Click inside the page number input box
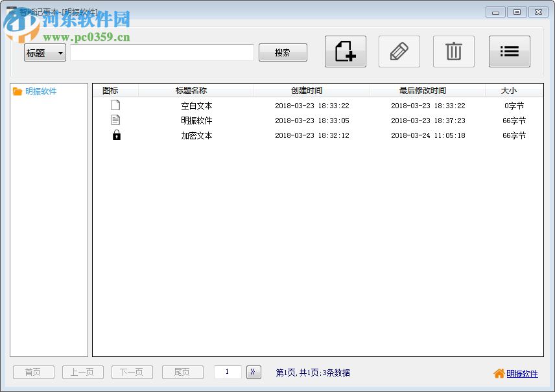555x392 pixels. click(x=227, y=372)
